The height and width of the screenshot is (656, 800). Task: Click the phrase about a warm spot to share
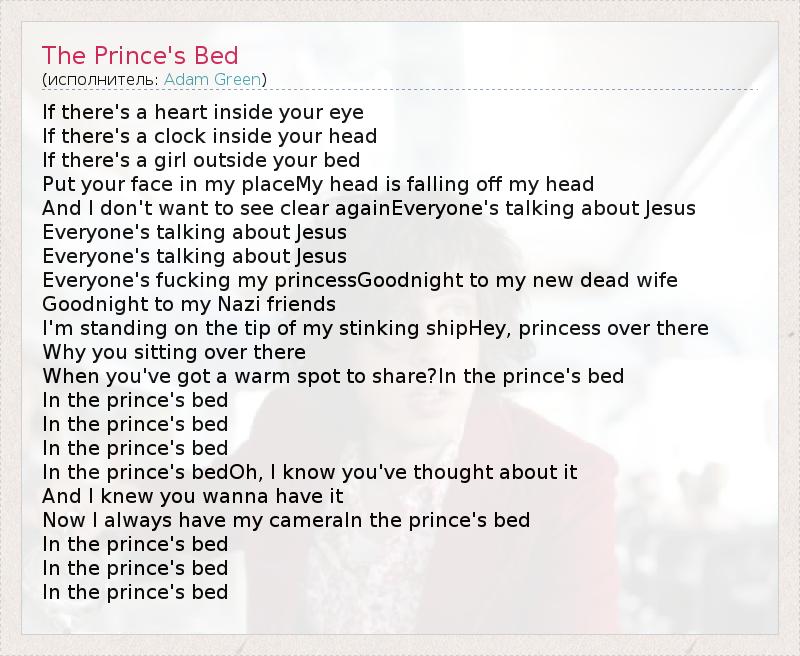click(240, 376)
